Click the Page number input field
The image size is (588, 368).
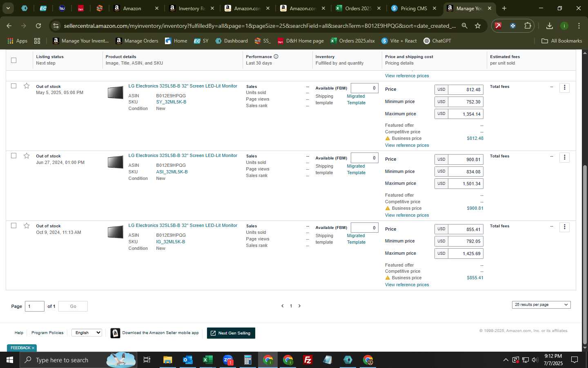[x=34, y=306]
